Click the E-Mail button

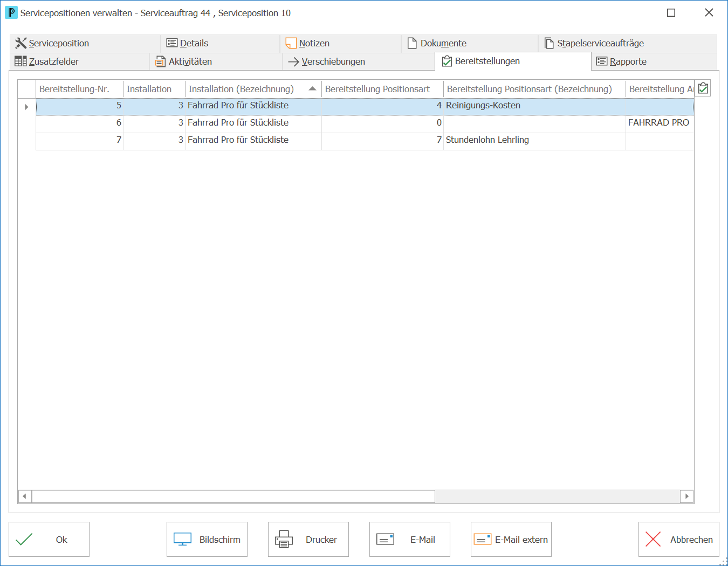pos(410,539)
